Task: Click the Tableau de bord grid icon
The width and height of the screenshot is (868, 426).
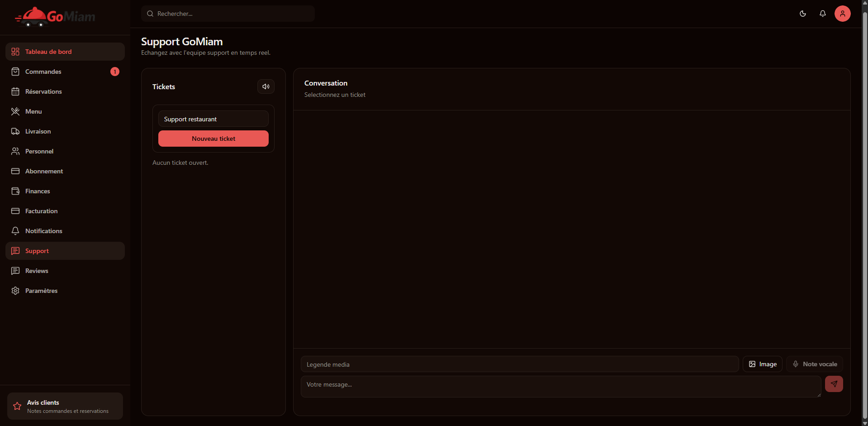Action: (15, 52)
